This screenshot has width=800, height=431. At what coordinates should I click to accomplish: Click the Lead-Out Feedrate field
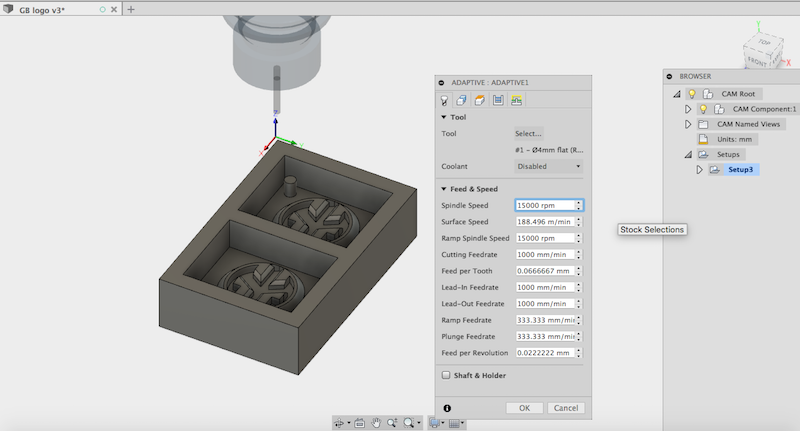(545, 303)
